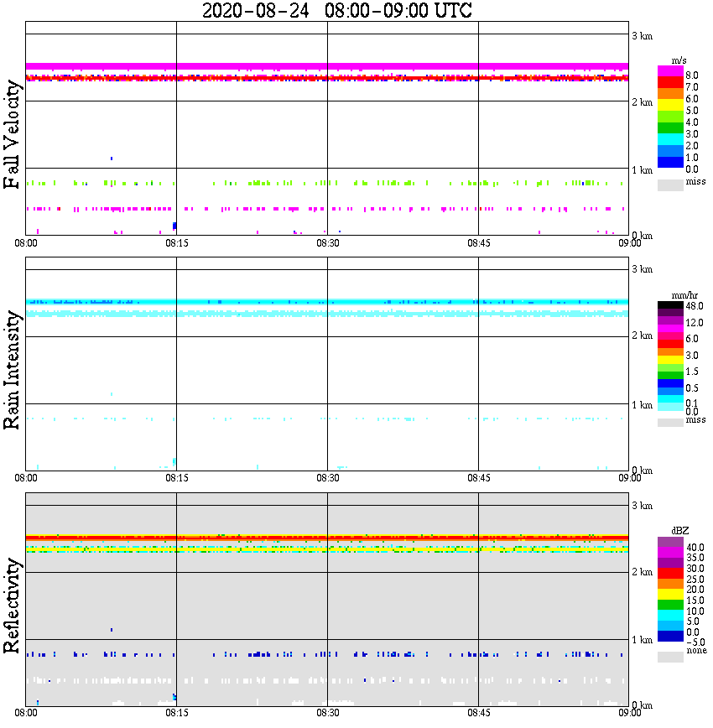Click the gray 'none' reflectivity legend swatch
713x728 pixels.
tap(670, 657)
